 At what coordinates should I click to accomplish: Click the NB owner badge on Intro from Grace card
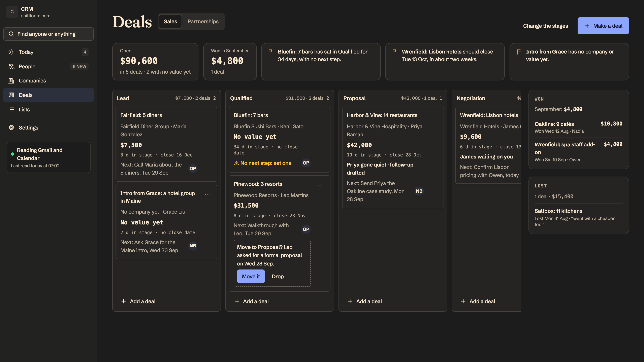193,246
